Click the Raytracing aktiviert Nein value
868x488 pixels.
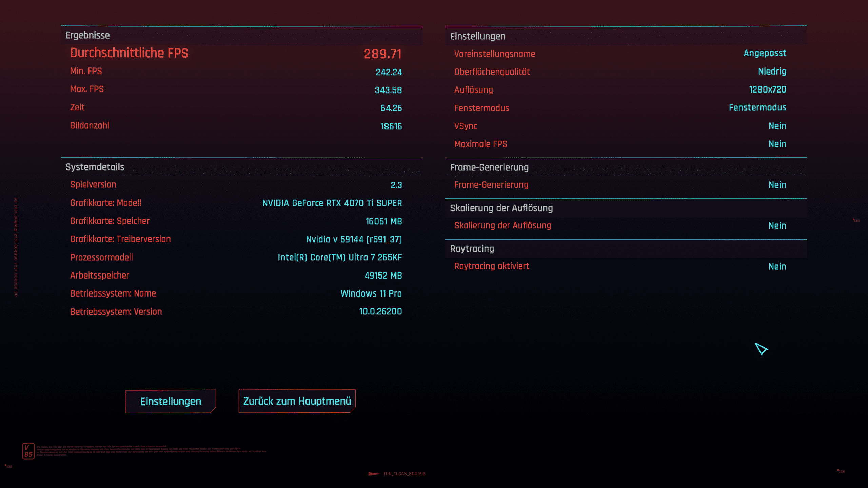777,266
